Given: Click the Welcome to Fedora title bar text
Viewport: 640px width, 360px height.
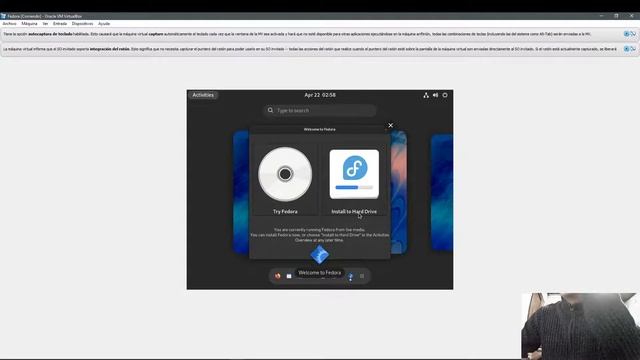Looking at the screenshot, I should coord(320,129).
